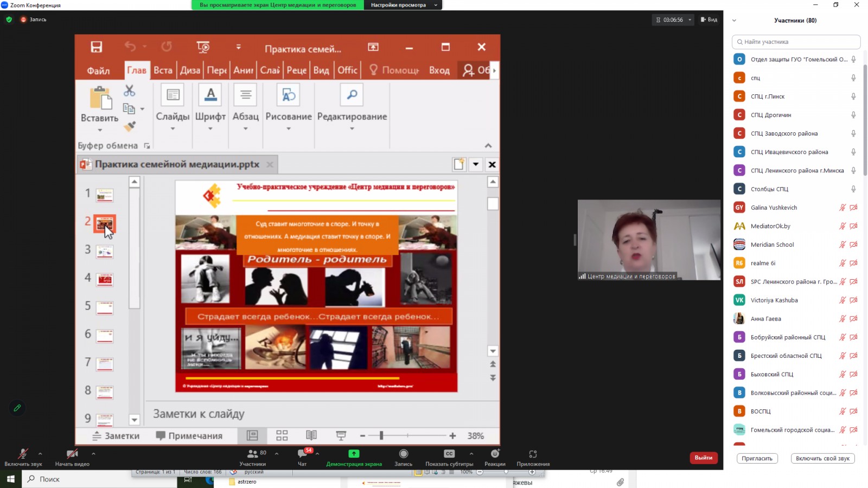868x488 pixels.
Task: Click the PowerPoint Save icon
Action: coord(97,47)
